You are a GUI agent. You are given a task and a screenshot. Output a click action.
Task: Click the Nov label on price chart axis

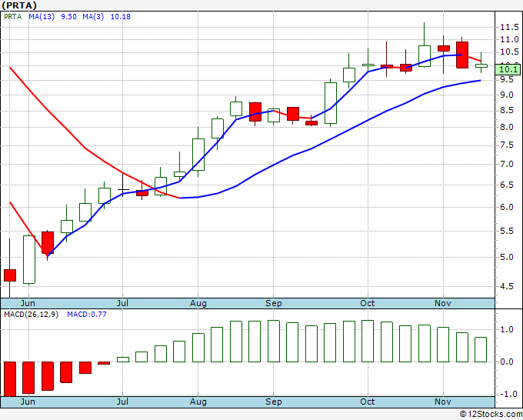point(443,303)
